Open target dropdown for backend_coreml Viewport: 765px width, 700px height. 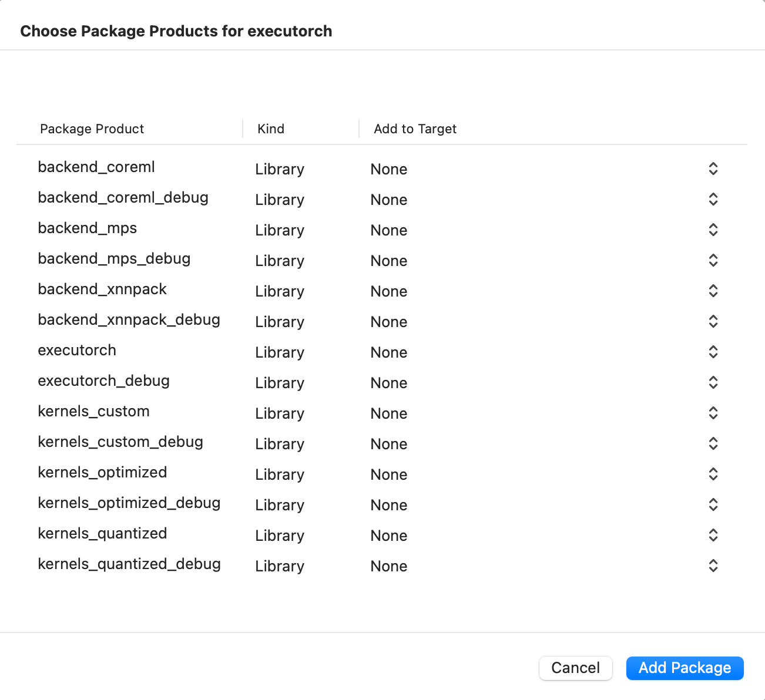coord(713,169)
